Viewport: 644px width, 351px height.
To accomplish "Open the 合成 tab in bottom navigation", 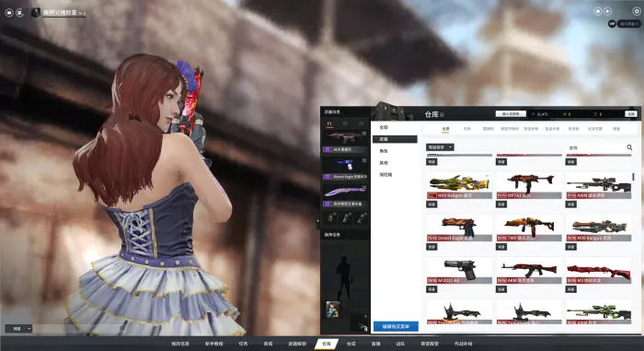I will coord(351,344).
